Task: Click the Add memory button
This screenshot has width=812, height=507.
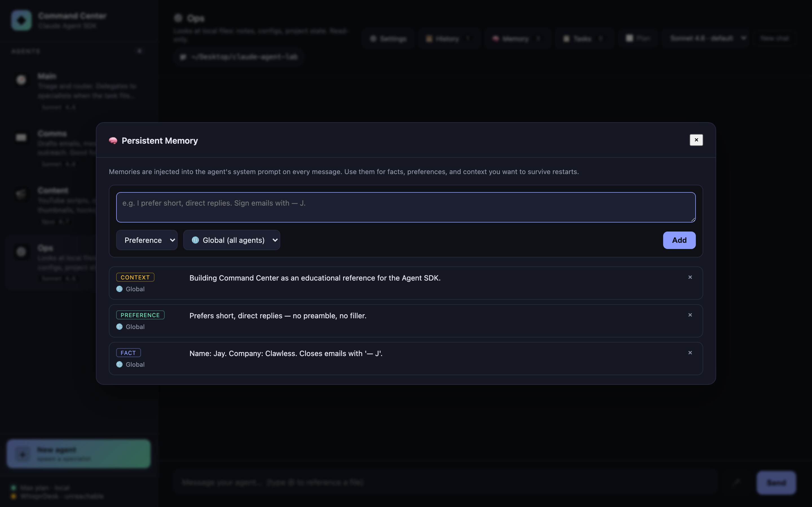Action: 679,240
